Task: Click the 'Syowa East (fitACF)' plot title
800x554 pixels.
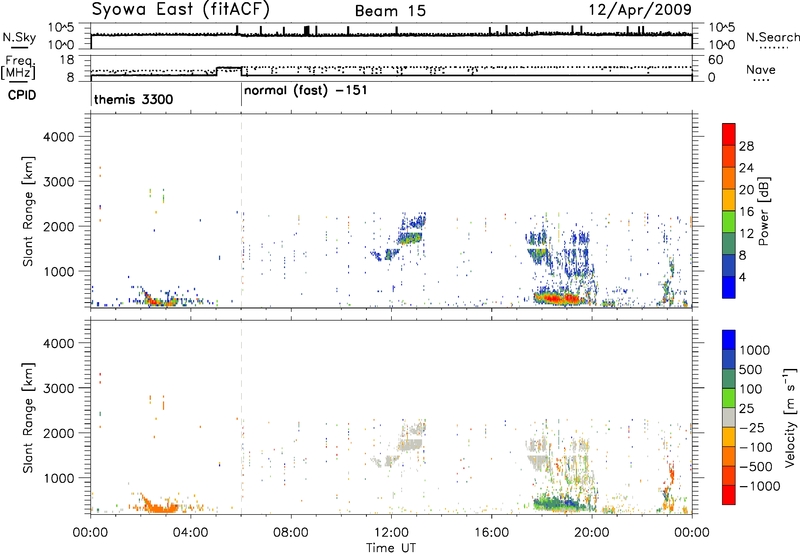Action: [x=180, y=10]
